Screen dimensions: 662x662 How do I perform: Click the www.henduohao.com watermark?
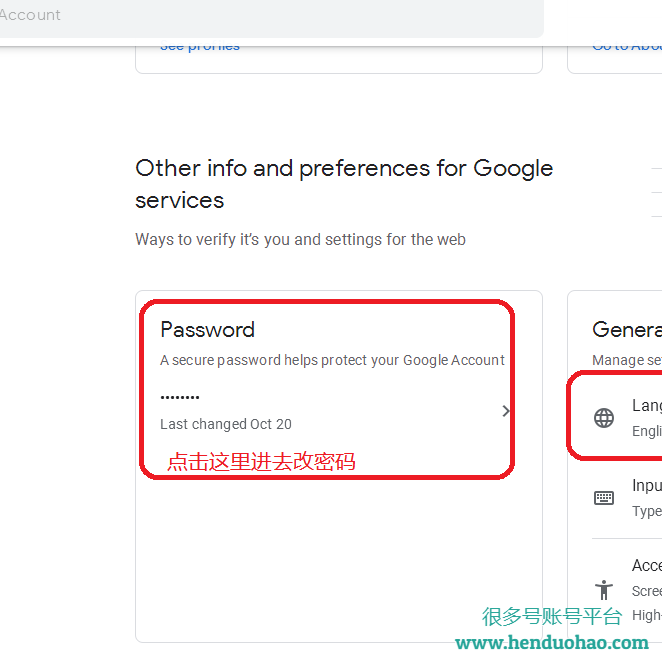click(x=552, y=642)
